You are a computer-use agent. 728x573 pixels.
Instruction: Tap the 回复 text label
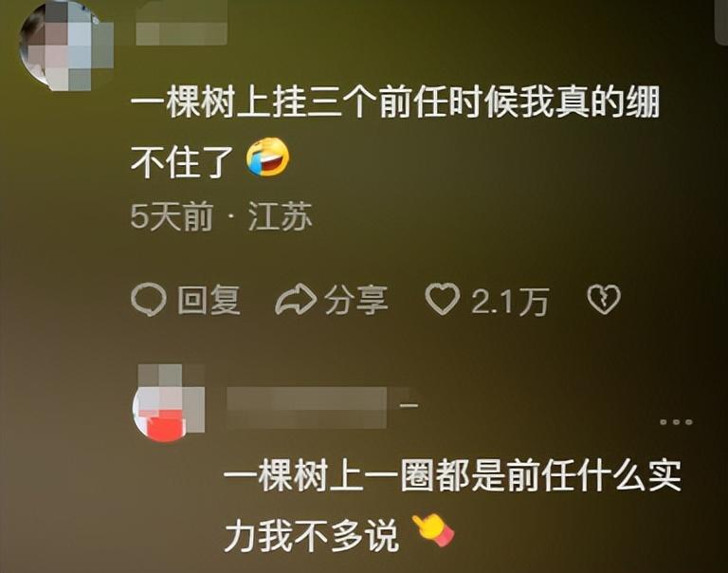coord(209,300)
